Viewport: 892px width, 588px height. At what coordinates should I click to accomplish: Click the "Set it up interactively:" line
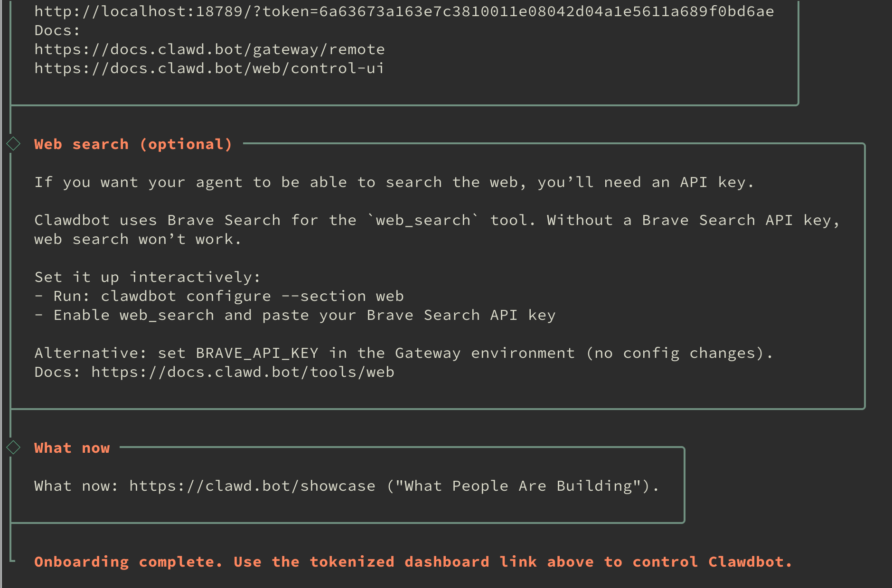147,277
